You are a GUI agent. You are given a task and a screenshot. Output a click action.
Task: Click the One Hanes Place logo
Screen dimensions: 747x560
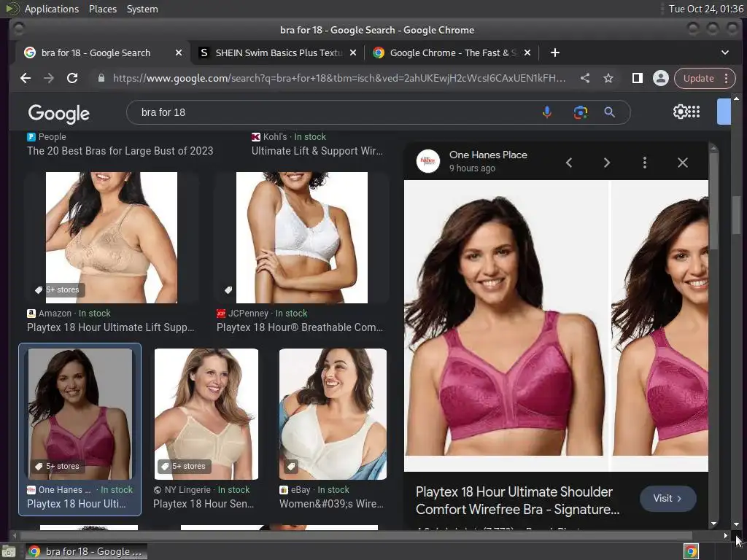[x=427, y=161]
